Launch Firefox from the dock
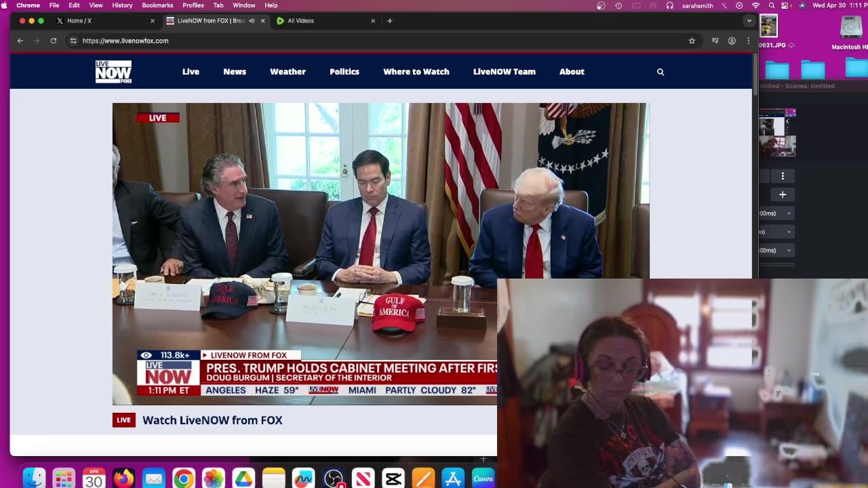This screenshot has height=488, width=868. [123, 479]
